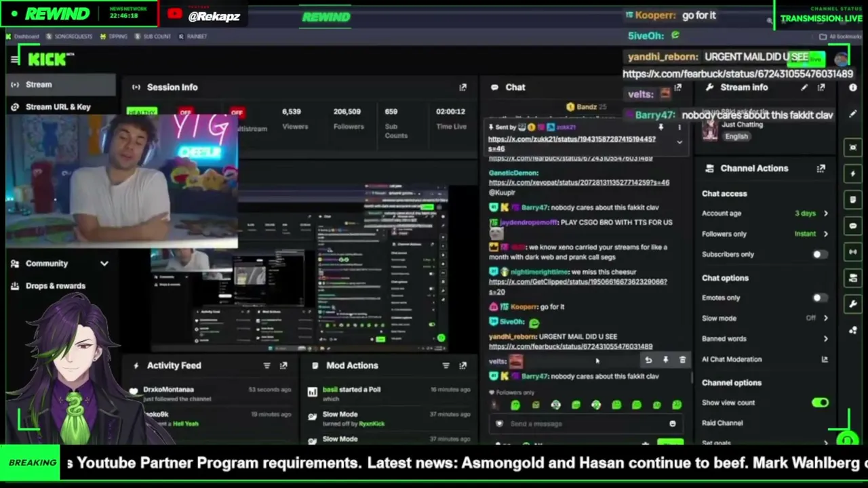This screenshot has height=488, width=868.
Task: Click the Kick logo
Action: 47,60
